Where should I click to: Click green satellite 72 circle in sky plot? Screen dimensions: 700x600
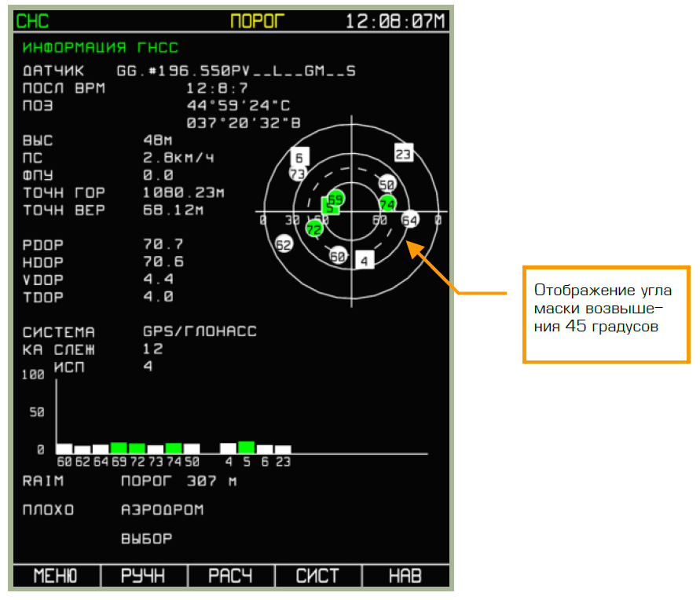[x=314, y=229]
